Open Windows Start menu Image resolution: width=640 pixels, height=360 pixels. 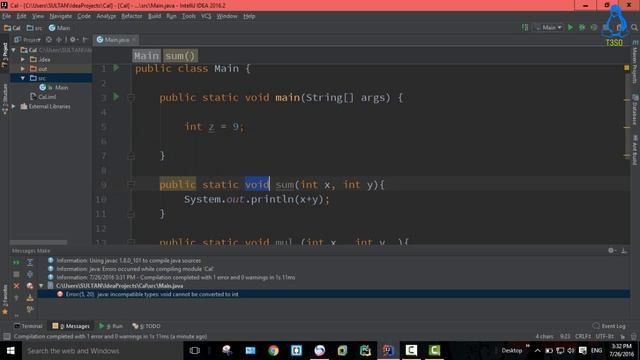[x=11, y=351]
